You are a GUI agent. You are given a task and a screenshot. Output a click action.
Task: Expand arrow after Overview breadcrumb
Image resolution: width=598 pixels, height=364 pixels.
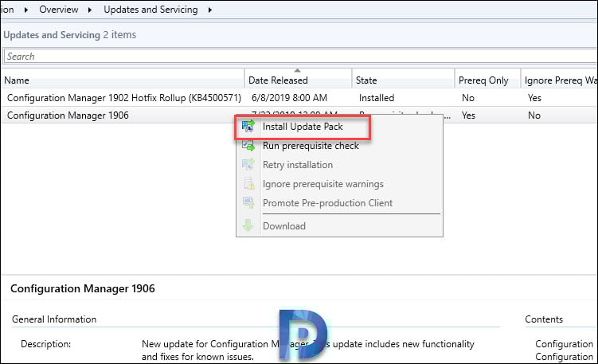click(x=90, y=10)
